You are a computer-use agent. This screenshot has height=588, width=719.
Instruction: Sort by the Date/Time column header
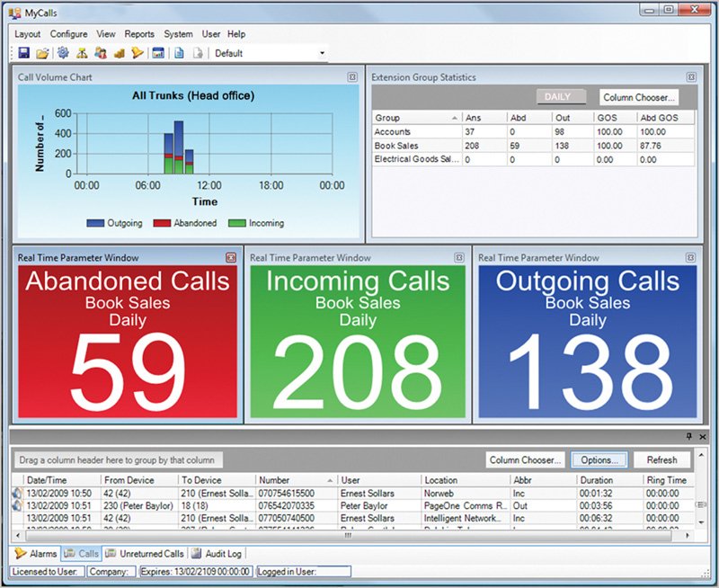pos(62,480)
